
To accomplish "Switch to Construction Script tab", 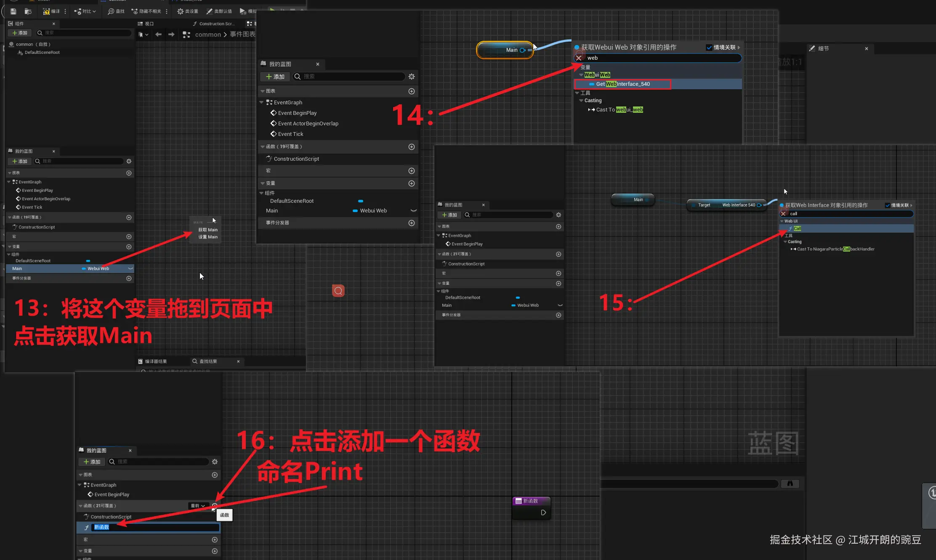I will click(x=214, y=24).
